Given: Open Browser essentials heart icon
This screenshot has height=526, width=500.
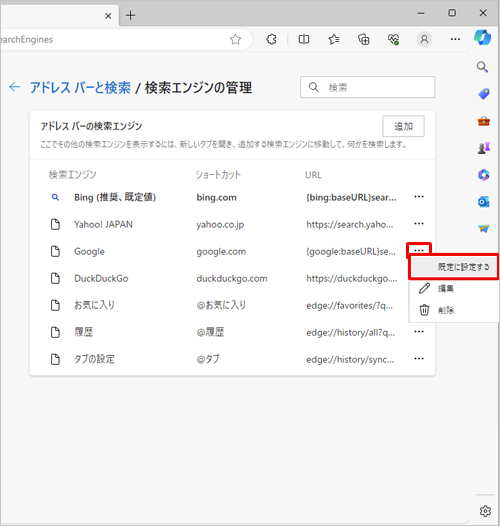Looking at the screenshot, I should coord(394,40).
